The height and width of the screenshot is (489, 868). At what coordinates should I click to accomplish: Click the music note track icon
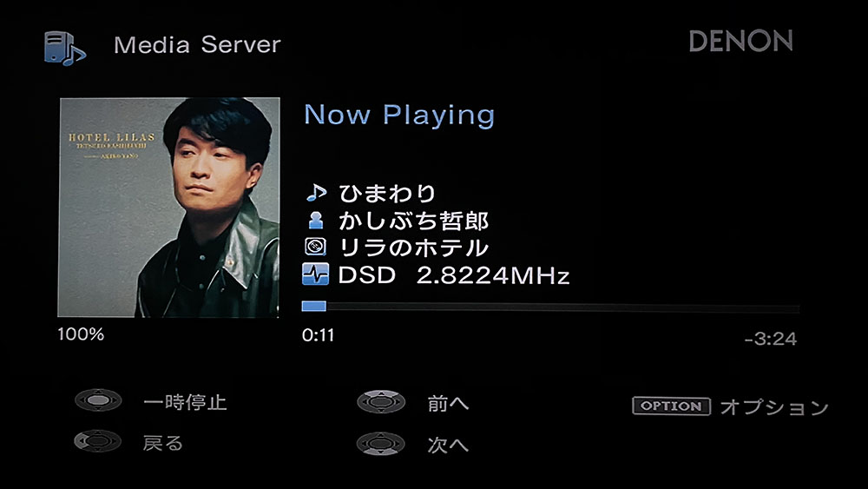click(316, 194)
